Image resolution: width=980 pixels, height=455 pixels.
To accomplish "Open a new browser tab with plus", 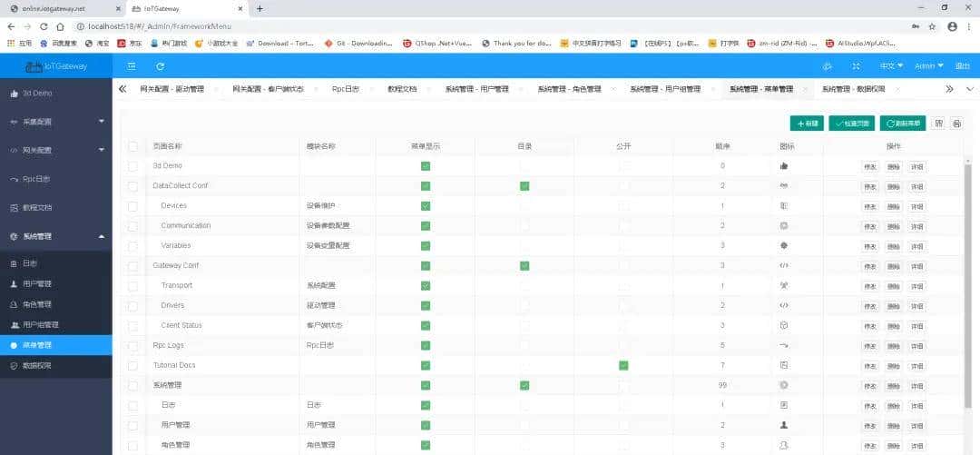I will coord(260,9).
